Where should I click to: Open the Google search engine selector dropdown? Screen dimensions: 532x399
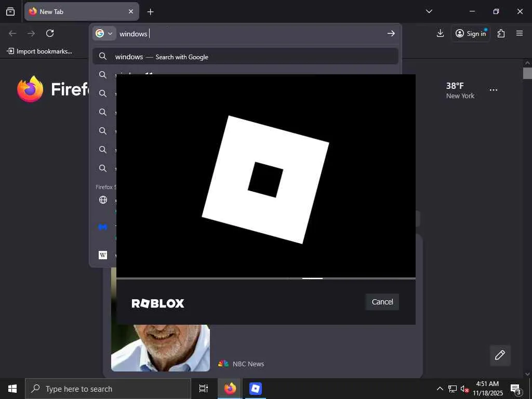click(x=104, y=34)
